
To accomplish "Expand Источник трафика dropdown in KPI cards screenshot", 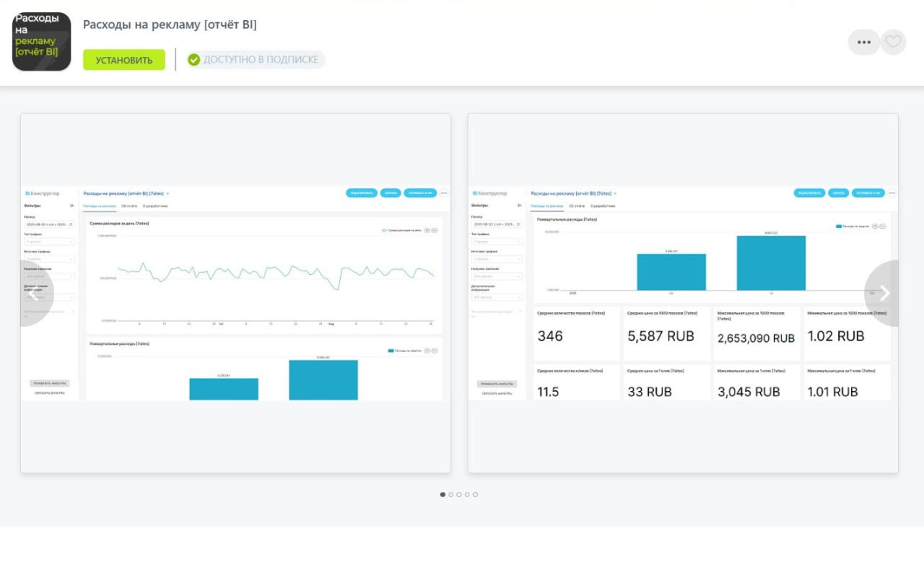I will point(497,259).
